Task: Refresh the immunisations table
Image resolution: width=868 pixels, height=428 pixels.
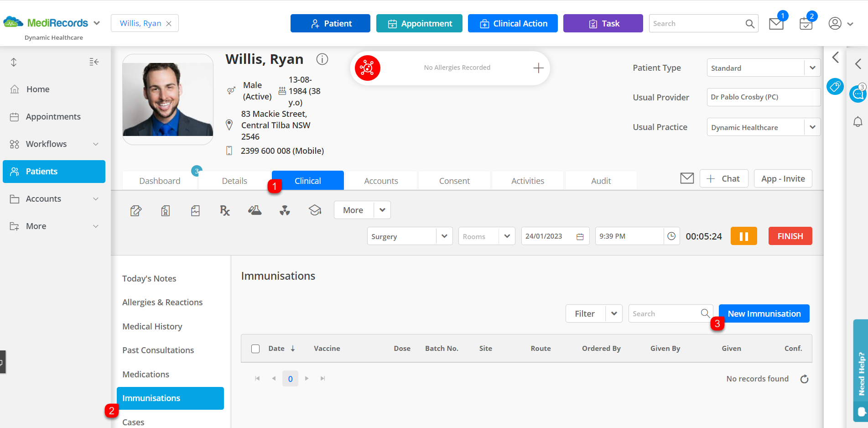Action: [x=804, y=379]
